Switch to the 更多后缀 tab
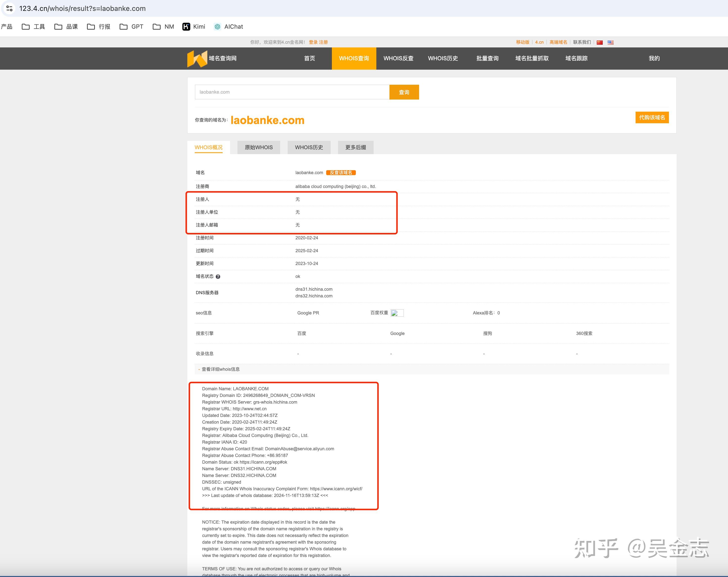728x577 pixels. point(355,147)
